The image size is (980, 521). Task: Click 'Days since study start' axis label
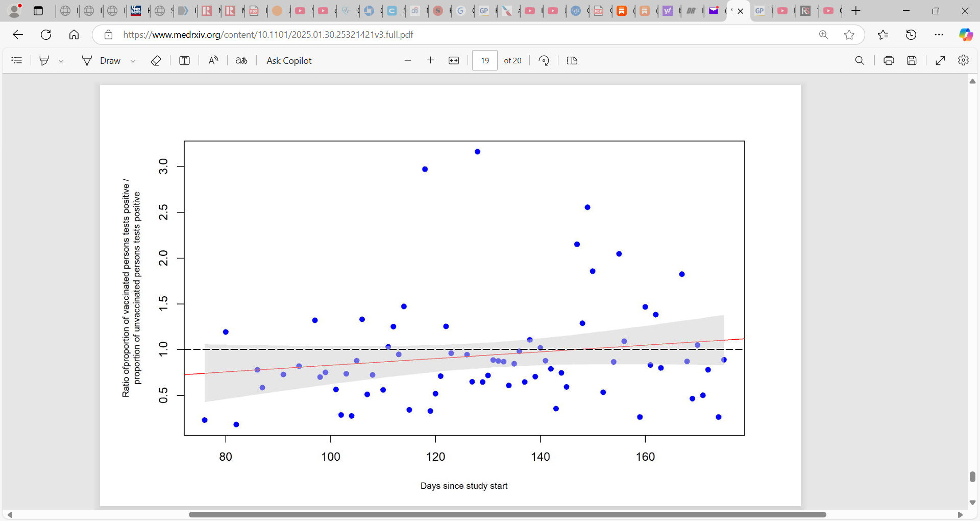[464, 486]
